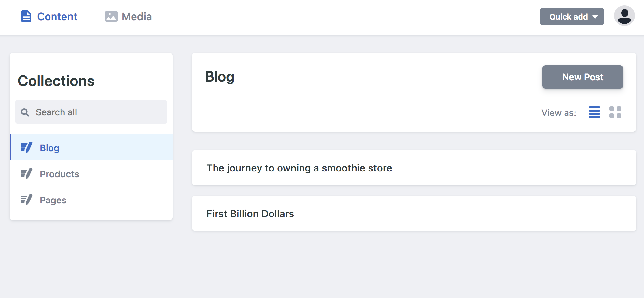Click the Products collection pencil icon
The image size is (644, 298).
click(x=26, y=174)
